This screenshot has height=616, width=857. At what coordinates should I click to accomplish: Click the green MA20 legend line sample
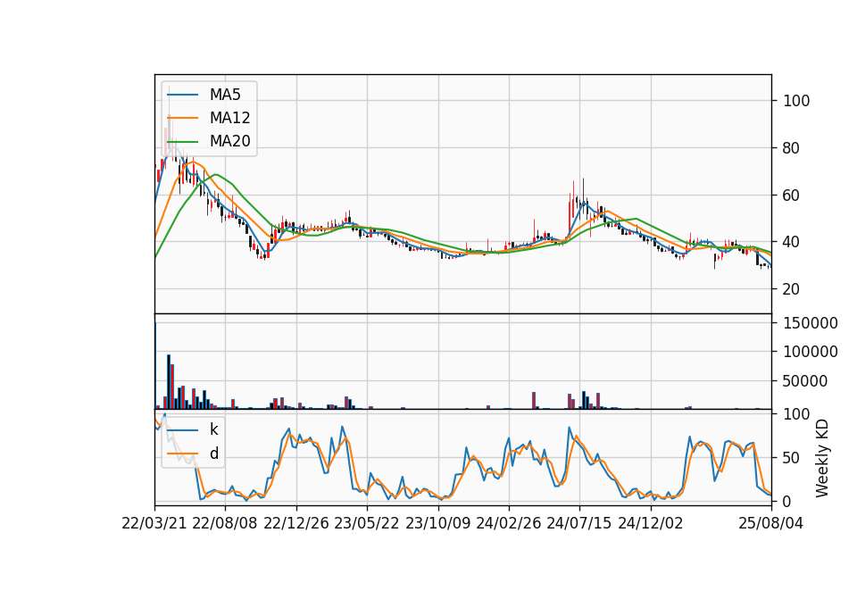pos(182,141)
